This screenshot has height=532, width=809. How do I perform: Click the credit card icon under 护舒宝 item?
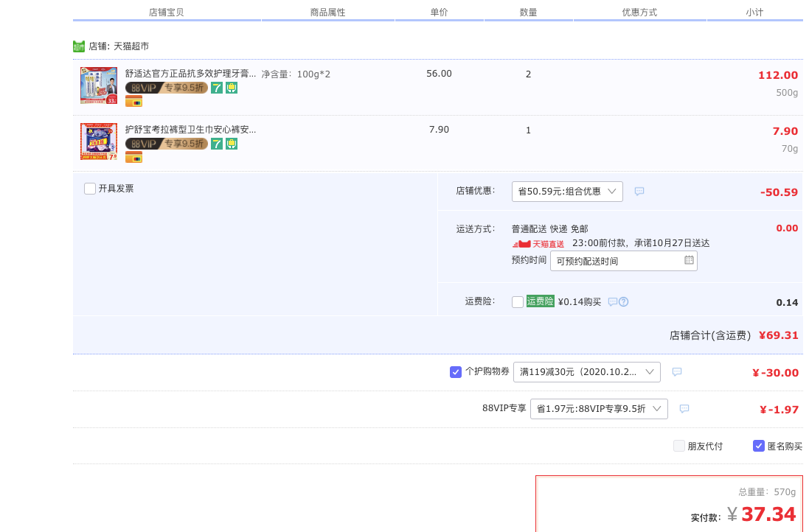pos(133,158)
